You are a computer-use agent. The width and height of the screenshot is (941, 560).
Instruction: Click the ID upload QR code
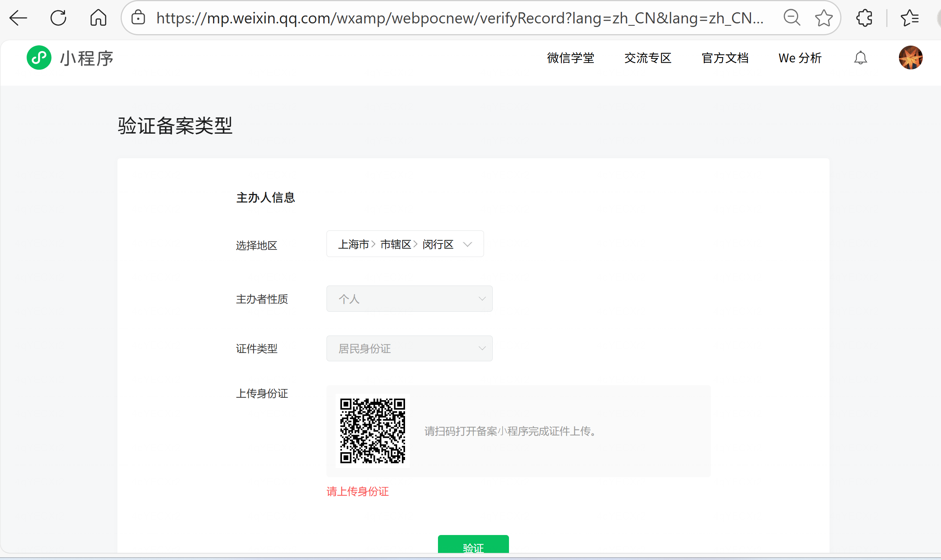click(x=373, y=431)
